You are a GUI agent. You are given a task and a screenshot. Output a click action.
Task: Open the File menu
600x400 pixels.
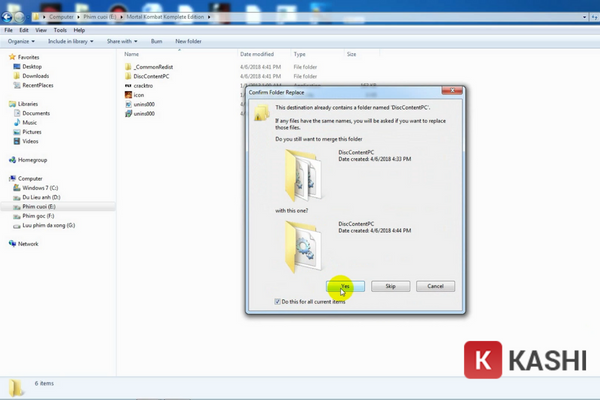point(9,30)
